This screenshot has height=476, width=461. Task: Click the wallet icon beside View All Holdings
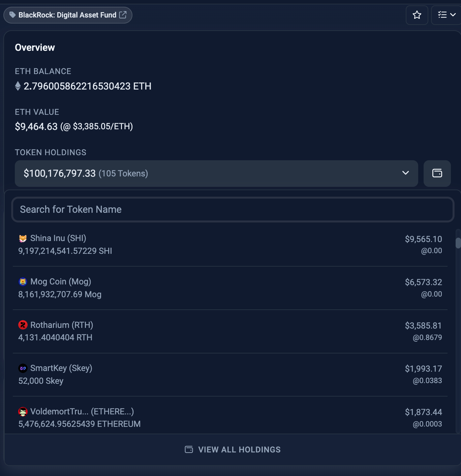pyautogui.click(x=189, y=449)
